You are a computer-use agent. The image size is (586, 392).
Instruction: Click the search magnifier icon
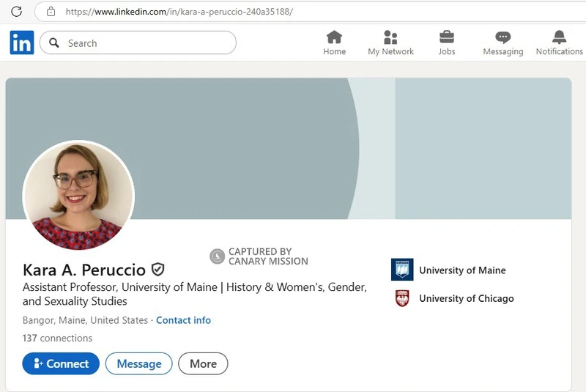coord(54,43)
